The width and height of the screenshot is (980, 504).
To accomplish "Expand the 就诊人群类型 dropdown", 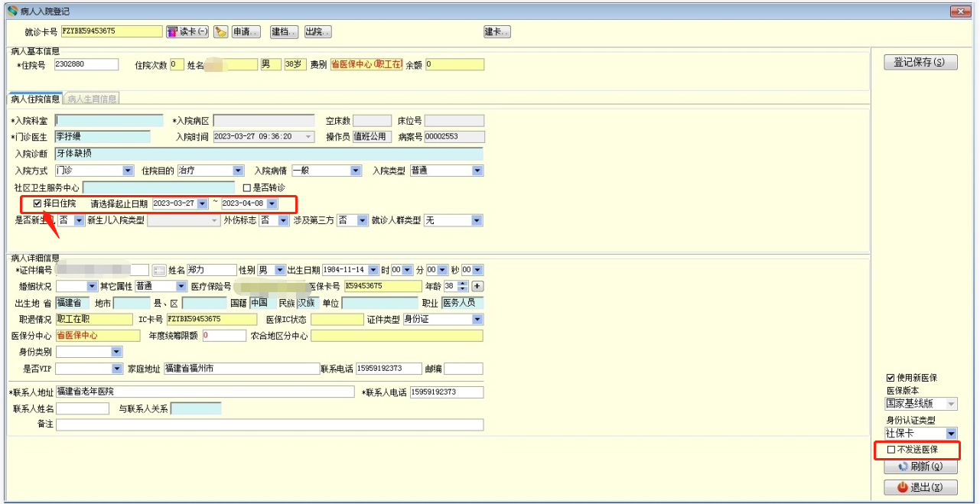I will 477,220.
